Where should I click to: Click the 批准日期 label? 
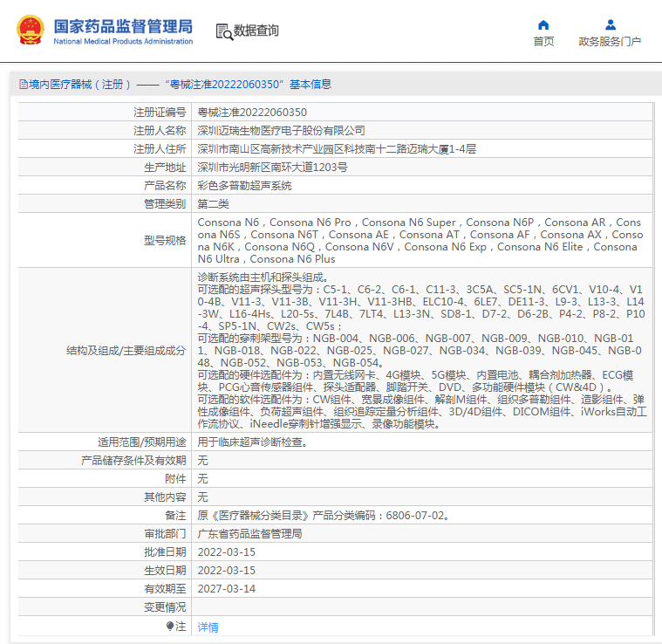165,552
